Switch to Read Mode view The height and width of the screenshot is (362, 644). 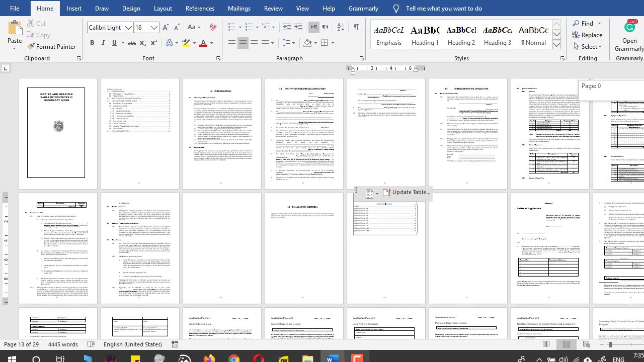pyautogui.click(x=546, y=344)
